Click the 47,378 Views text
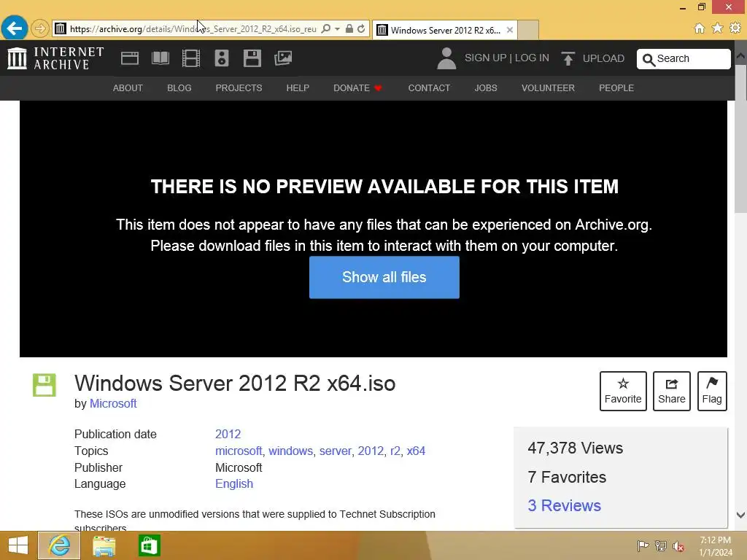Image resolution: width=747 pixels, height=560 pixels. (575, 448)
